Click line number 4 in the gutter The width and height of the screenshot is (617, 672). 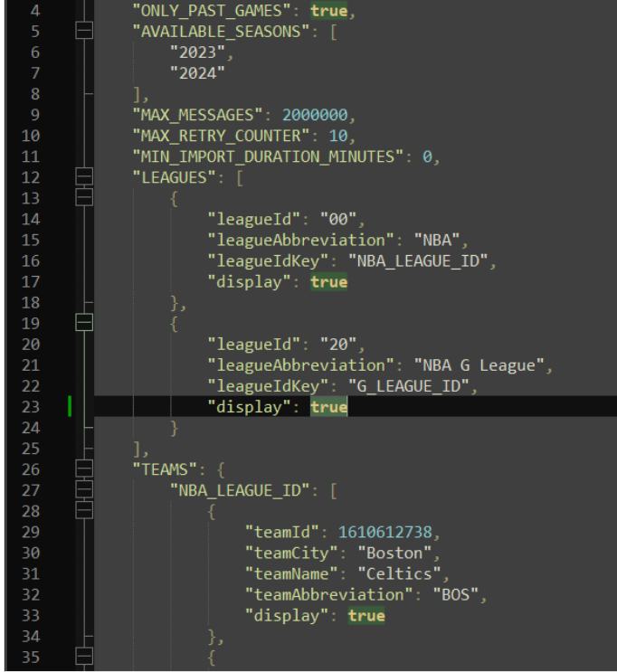[x=35, y=11]
